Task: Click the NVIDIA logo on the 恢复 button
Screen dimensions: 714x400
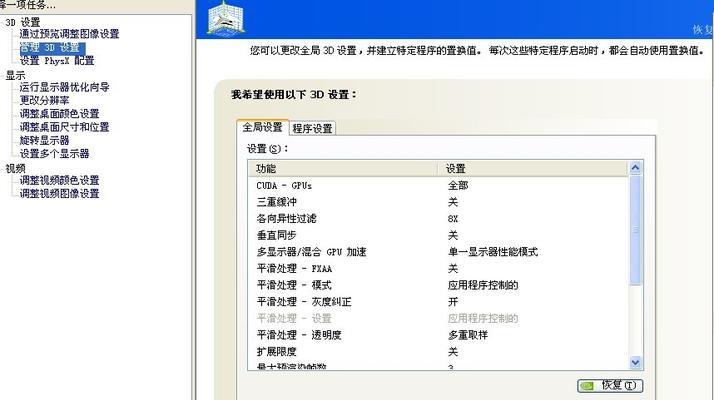Action: pos(588,386)
